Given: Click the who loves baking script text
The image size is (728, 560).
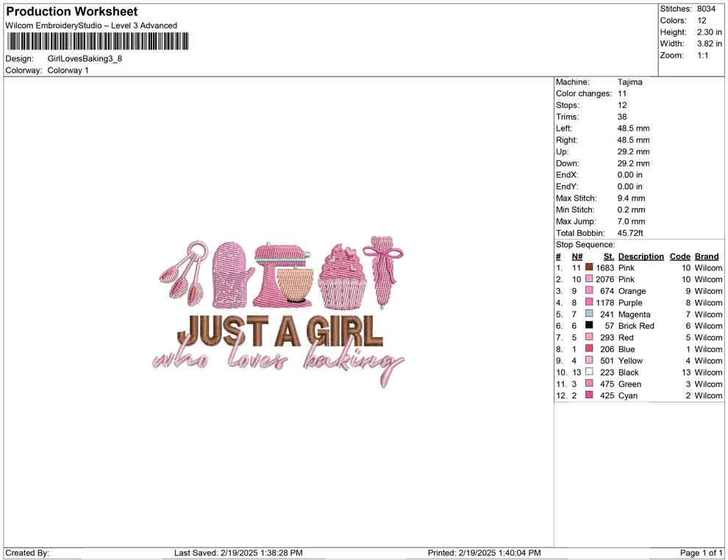Looking at the screenshot, I should click(x=278, y=358).
